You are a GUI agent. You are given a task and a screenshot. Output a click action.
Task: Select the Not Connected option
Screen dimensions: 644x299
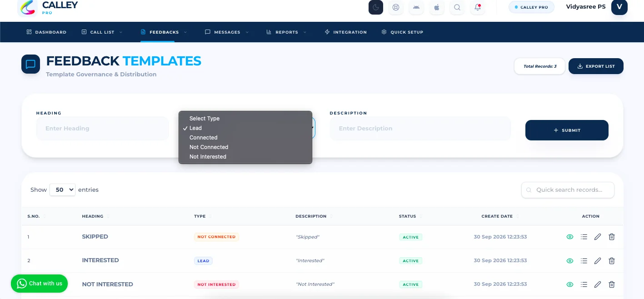[x=245, y=147]
